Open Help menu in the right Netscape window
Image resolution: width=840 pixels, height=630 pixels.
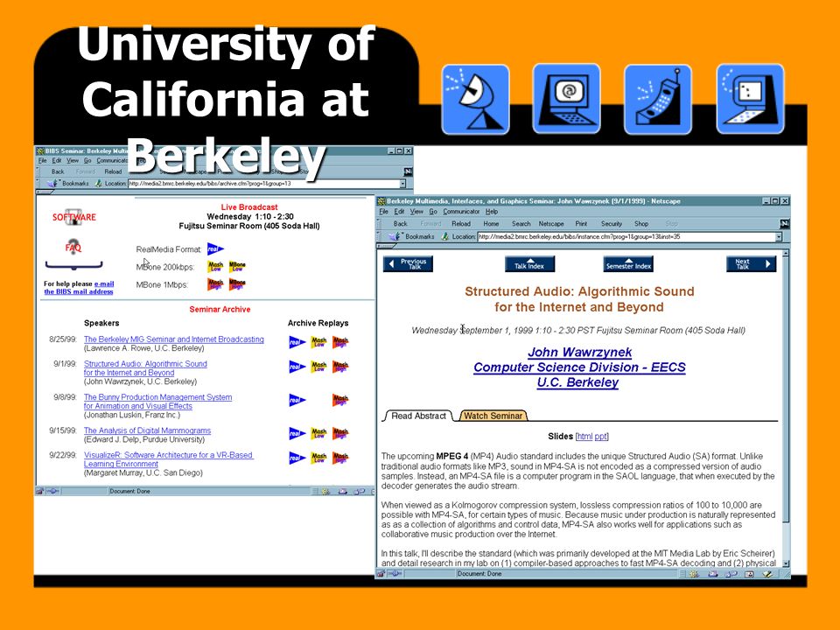(x=492, y=212)
